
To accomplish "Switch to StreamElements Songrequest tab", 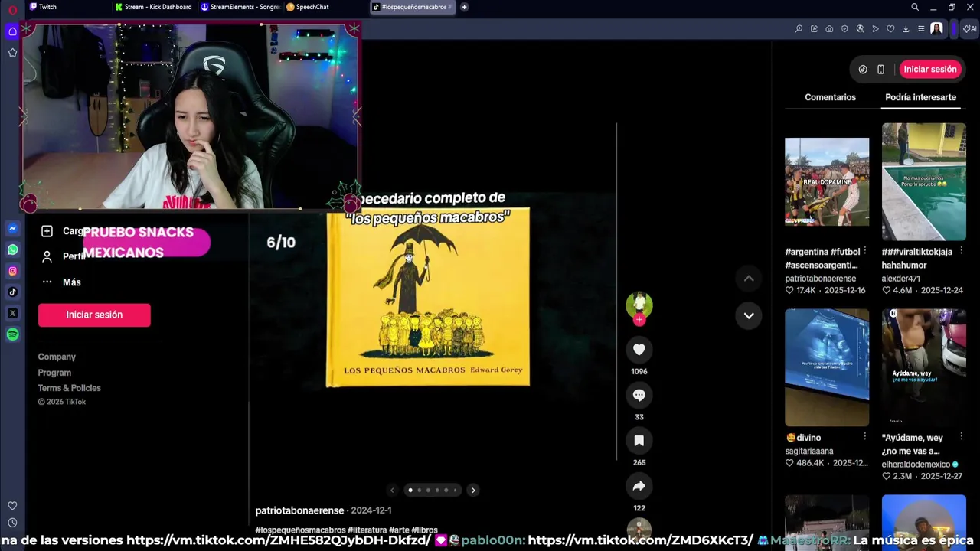I will click(x=240, y=7).
